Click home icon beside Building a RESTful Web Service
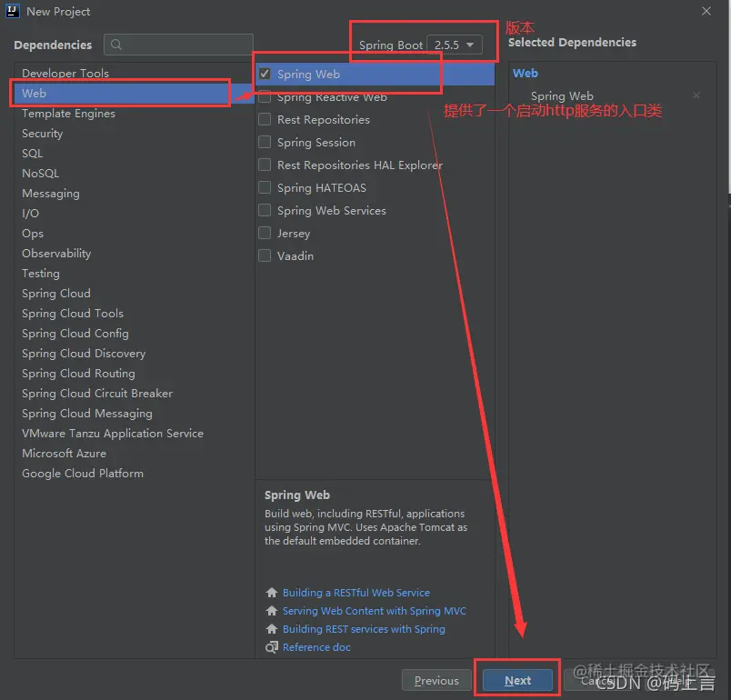 click(x=271, y=593)
